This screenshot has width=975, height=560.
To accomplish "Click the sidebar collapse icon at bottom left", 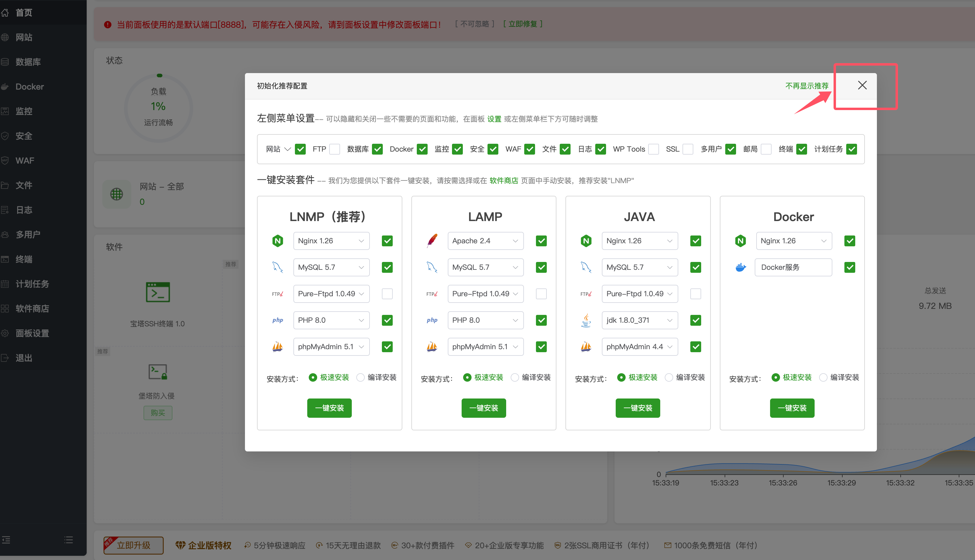I will 6,540.
